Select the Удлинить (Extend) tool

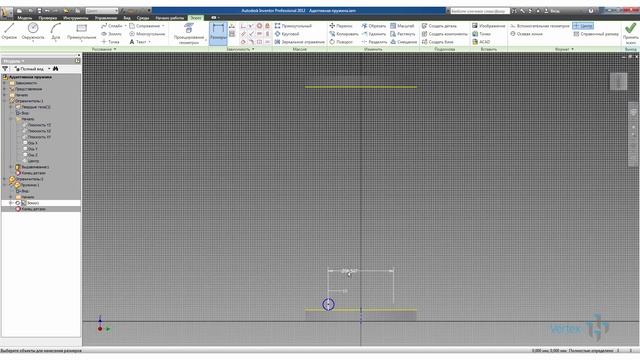click(x=373, y=34)
